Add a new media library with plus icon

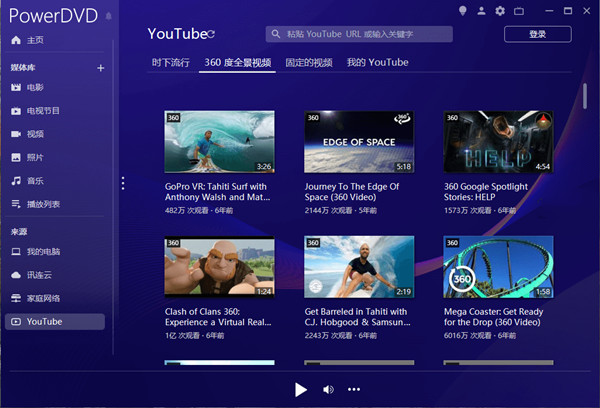pos(100,68)
